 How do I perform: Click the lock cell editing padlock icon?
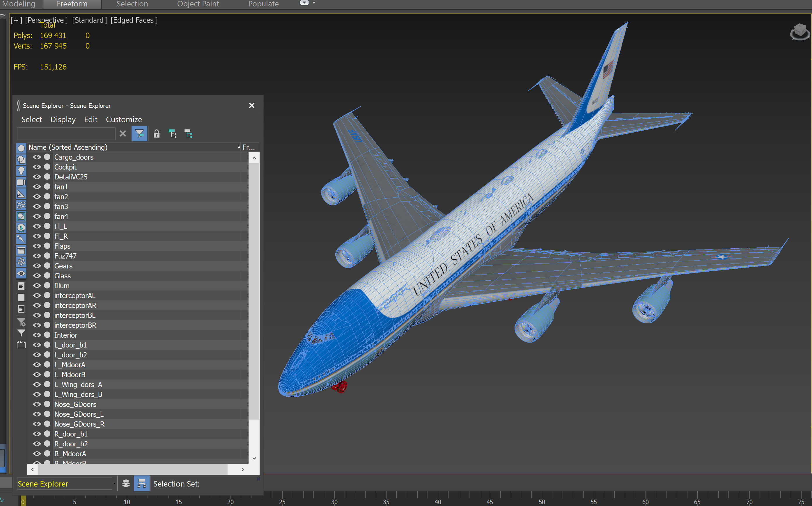[156, 134]
